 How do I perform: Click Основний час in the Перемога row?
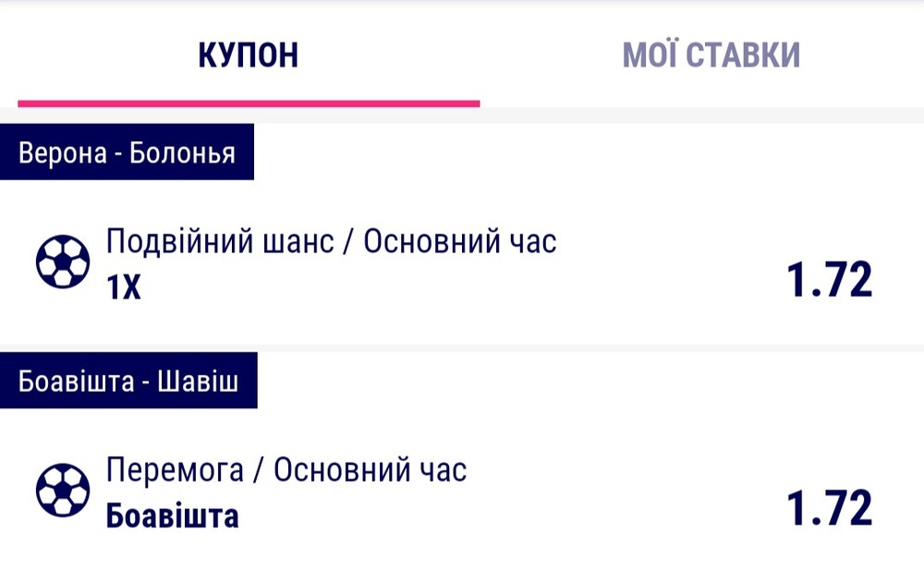tap(371, 470)
